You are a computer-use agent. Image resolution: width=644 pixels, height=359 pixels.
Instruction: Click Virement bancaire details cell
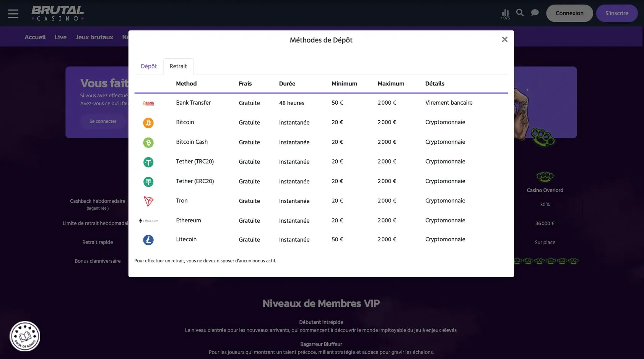(449, 102)
